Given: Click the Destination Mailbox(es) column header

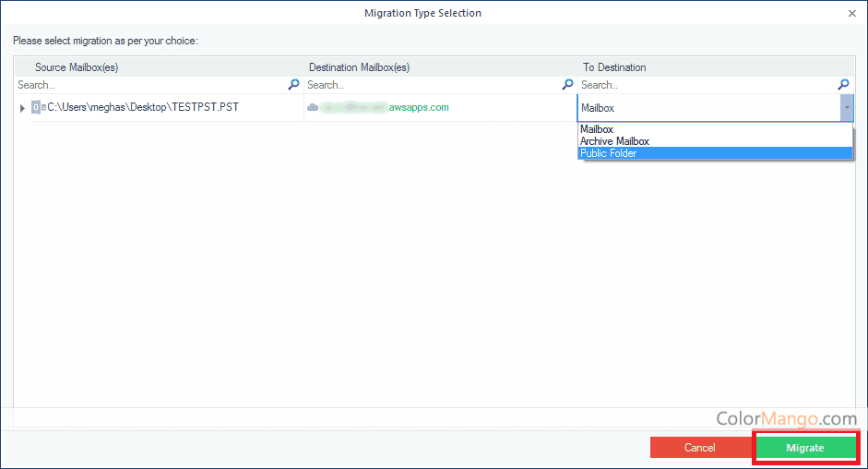Looking at the screenshot, I should click(x=359, y=67).
